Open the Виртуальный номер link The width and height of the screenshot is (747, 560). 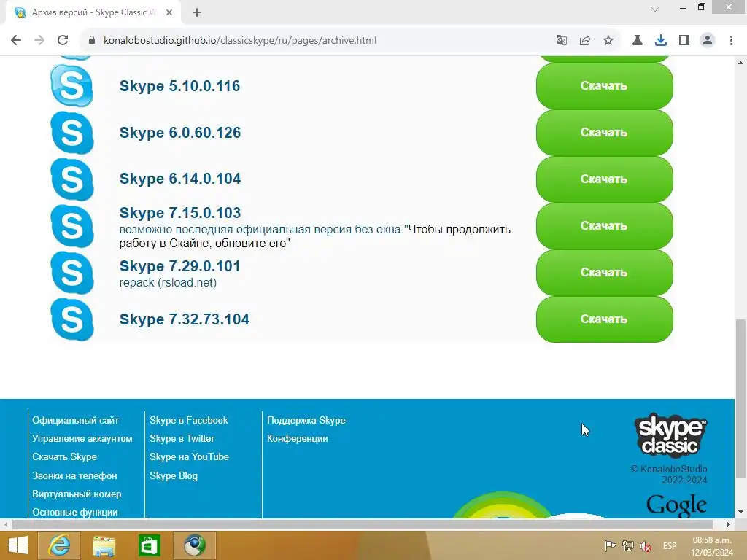click(77, 494)
